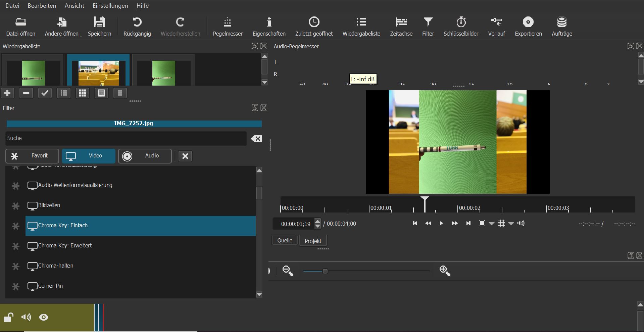Switch playlist to grid tile view

pyautogui.click(x=83, y=93)
